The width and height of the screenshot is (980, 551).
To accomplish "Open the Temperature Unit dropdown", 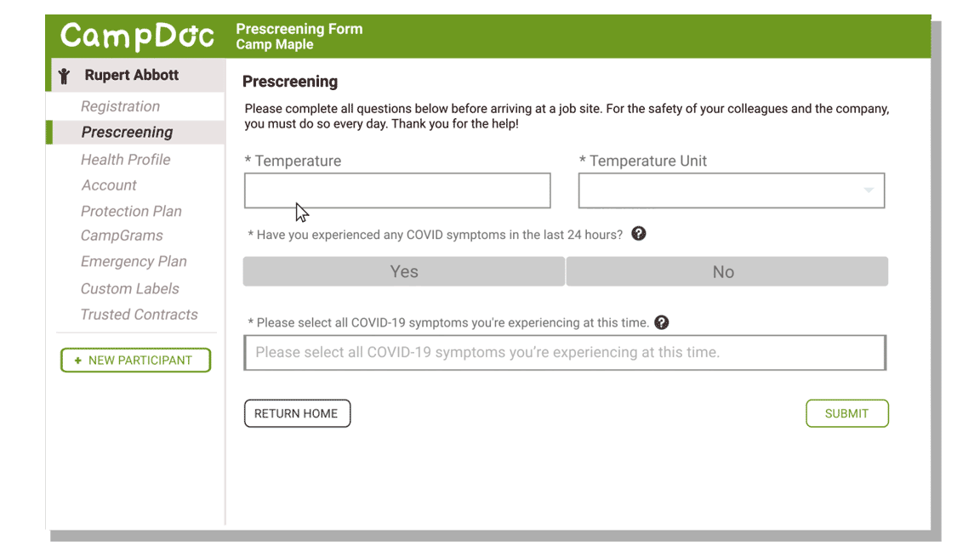I will pos(732,190).
